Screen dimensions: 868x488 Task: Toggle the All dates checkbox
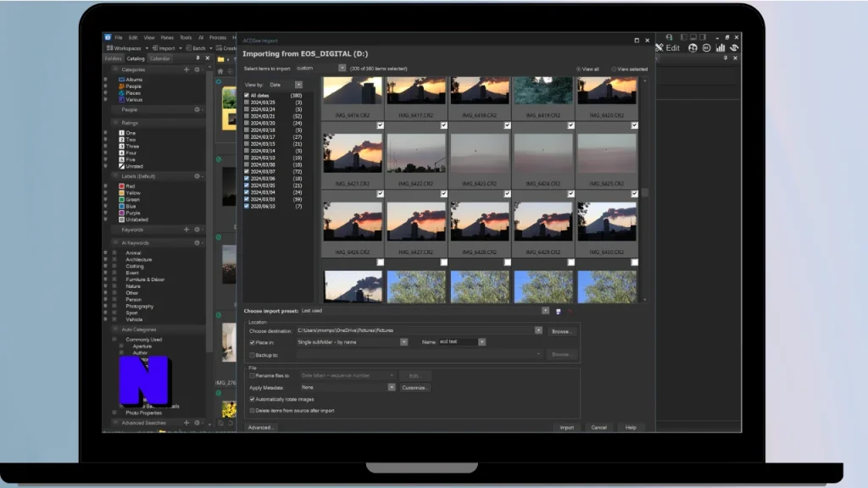(x=247, y=95)
